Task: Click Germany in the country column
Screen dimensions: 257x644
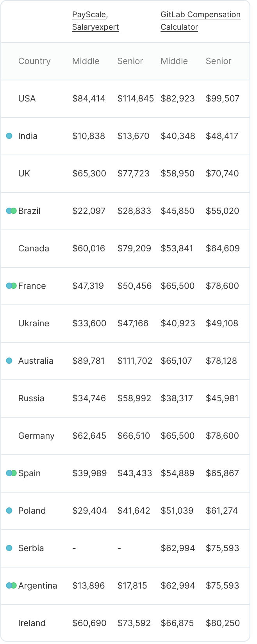Action: (x=36, y=436)
